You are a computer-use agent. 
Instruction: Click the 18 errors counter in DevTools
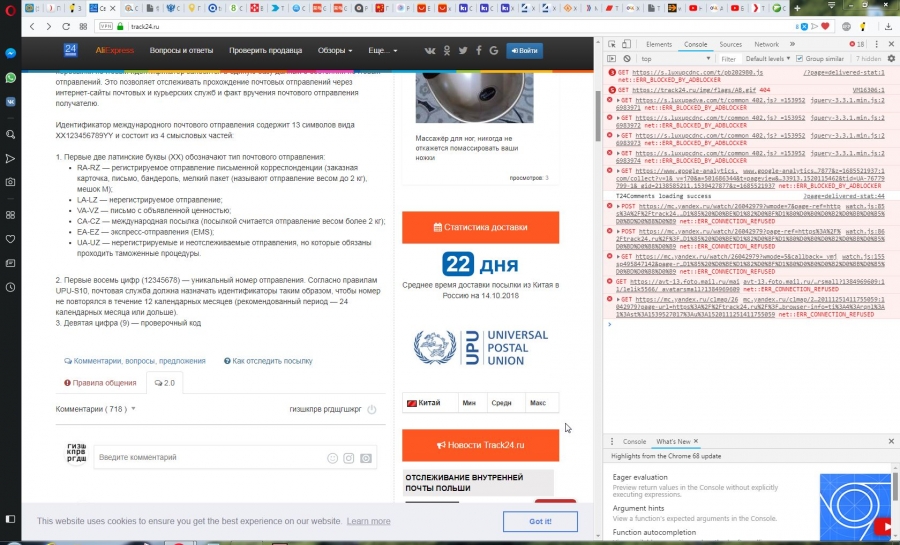pyautogui.click(x=857, y=44)
